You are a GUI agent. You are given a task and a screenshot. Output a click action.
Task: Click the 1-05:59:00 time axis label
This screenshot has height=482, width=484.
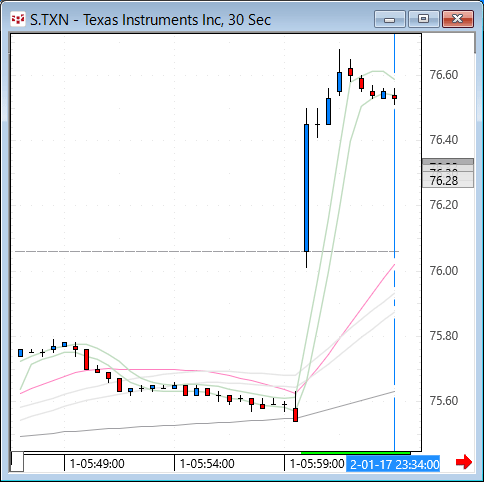[317, 464]
